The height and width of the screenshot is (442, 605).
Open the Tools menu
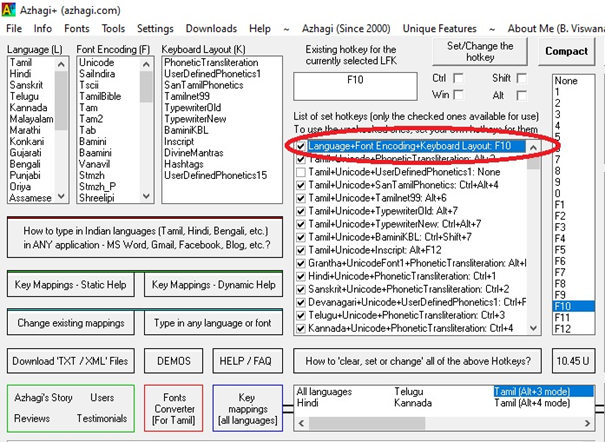[113, 29]
